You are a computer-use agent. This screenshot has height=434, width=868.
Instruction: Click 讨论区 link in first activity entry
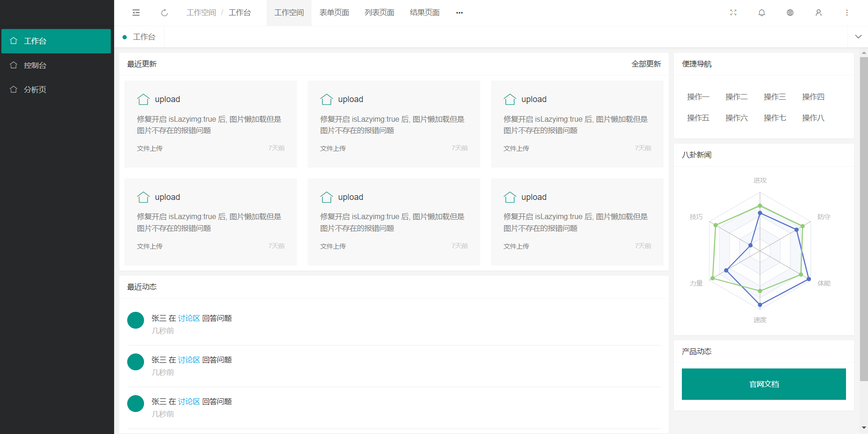pos(189,318)
